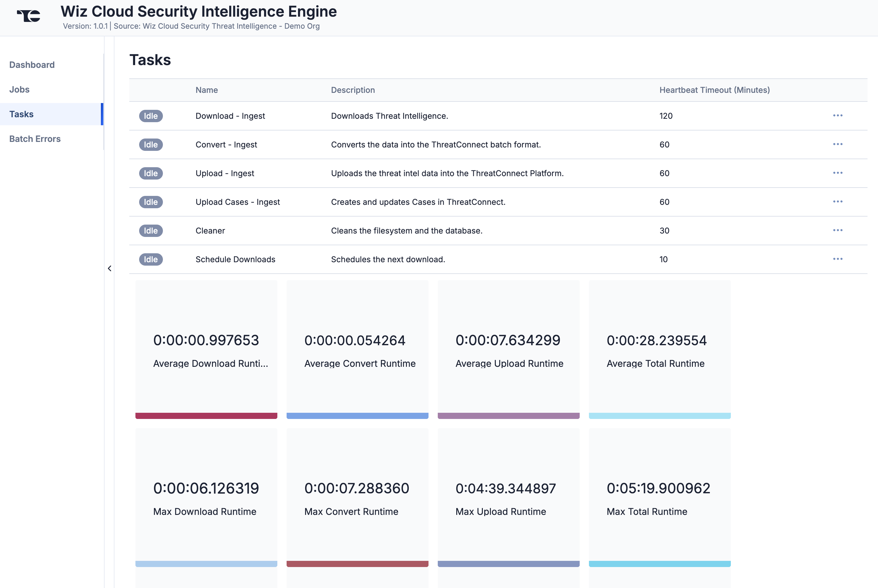The height and width of the screenshot is (588, 878).
Task: Select the Tasks navigation entry
Action: click(21, 114)
